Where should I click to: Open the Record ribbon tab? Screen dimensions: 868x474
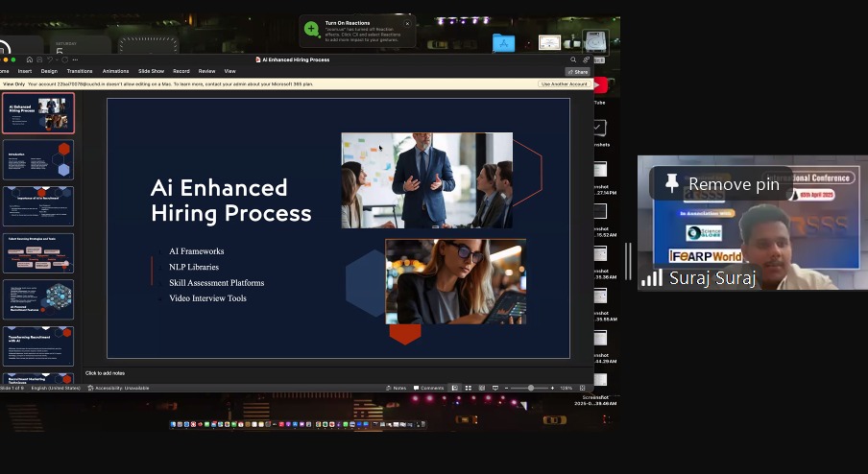181,71
